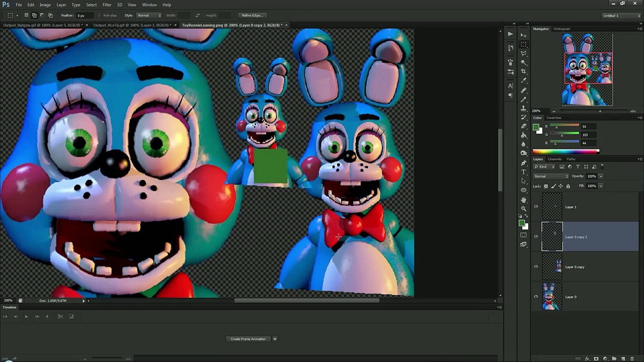
Task: Open the File menu
Action: point(19,5)
